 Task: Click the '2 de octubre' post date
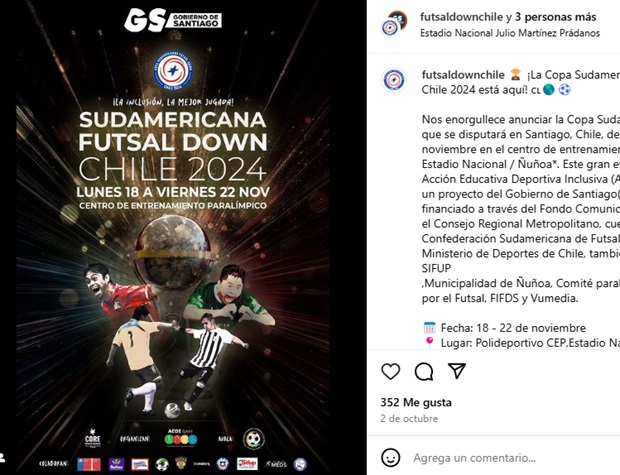pyautogui.click(x=409, y=418)
